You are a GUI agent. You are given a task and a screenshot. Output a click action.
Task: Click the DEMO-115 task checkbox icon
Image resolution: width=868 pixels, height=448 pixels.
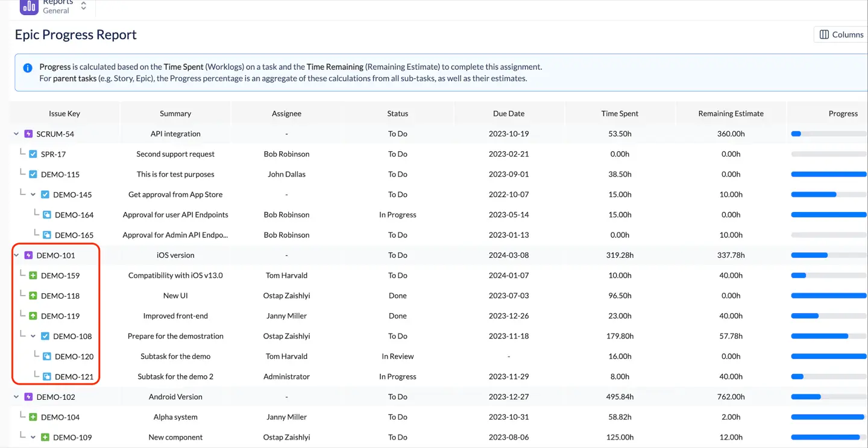coord(33,175)
